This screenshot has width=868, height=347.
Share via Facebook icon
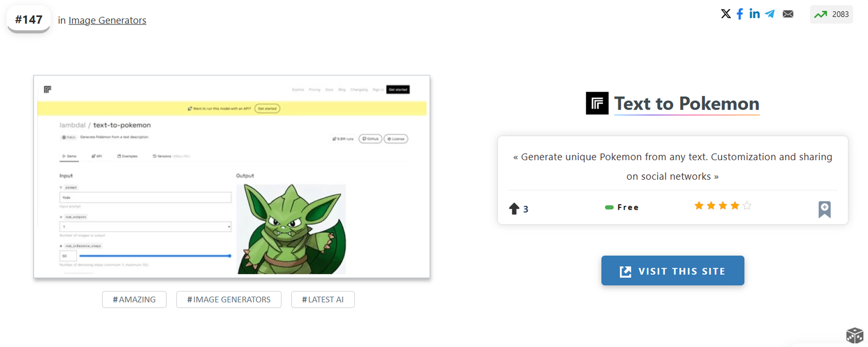[x=740, y=14]
